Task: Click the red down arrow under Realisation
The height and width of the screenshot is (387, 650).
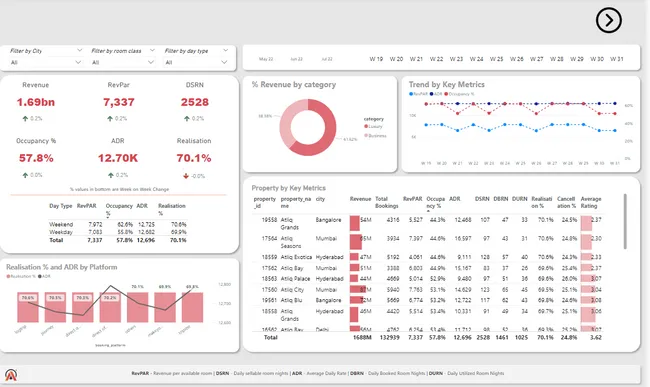Action: 186,176
